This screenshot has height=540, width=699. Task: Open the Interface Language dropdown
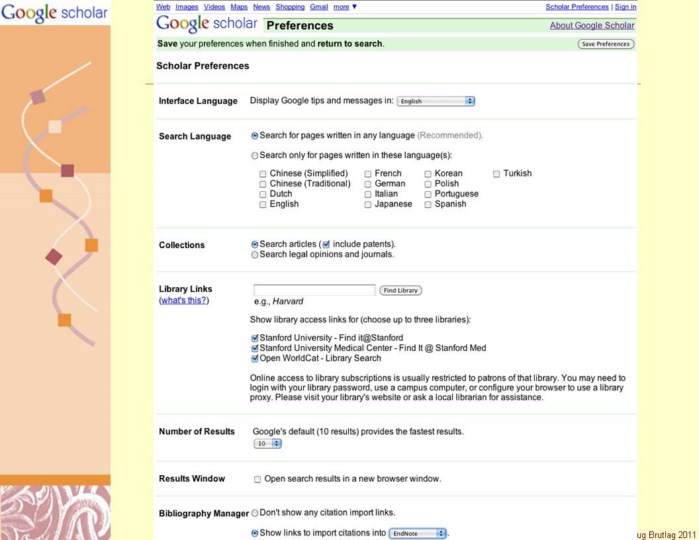[x=435, y=101]
